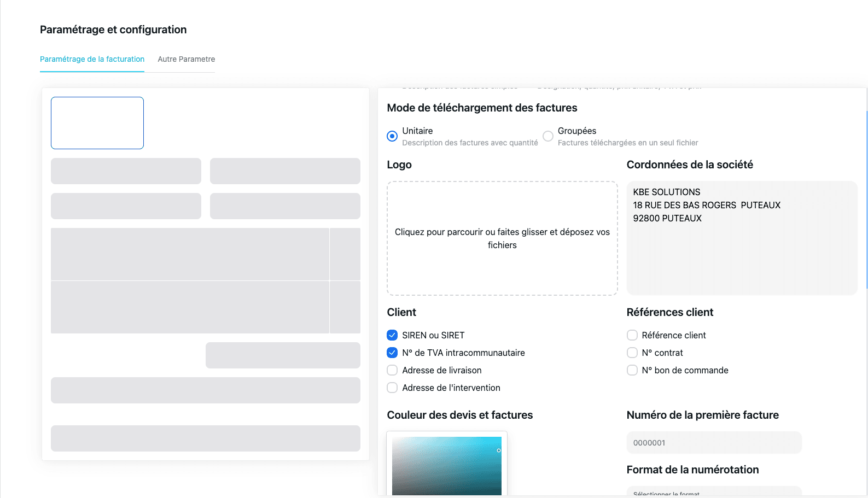
Task: Disable N° de TVA intracommunautaire option
Action: pos(392,353)
